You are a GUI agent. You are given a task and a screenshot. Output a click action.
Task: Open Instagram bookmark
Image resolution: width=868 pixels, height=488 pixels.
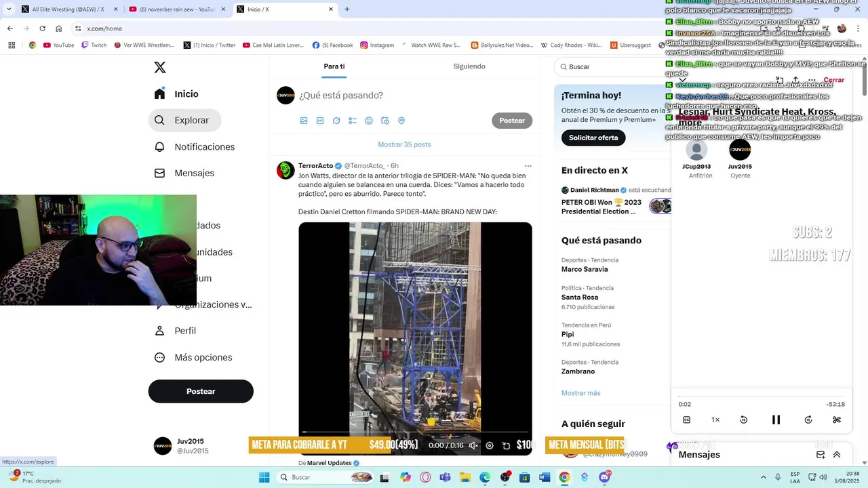(377, 45)
